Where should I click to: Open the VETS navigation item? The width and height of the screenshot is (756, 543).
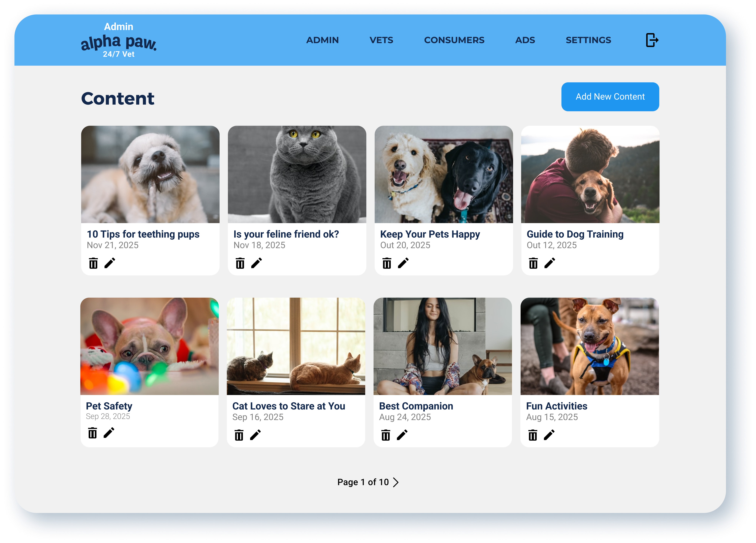pos(381,40)
